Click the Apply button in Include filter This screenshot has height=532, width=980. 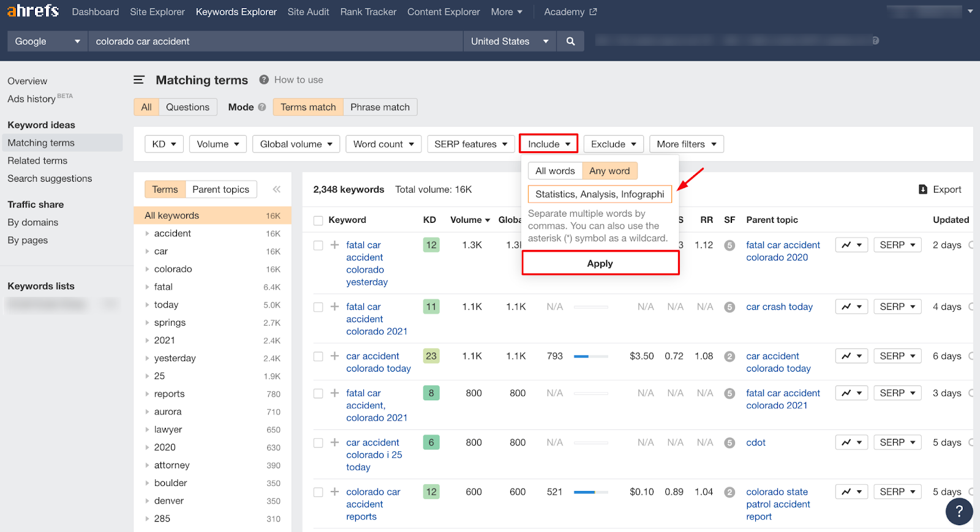click(600, 263)
